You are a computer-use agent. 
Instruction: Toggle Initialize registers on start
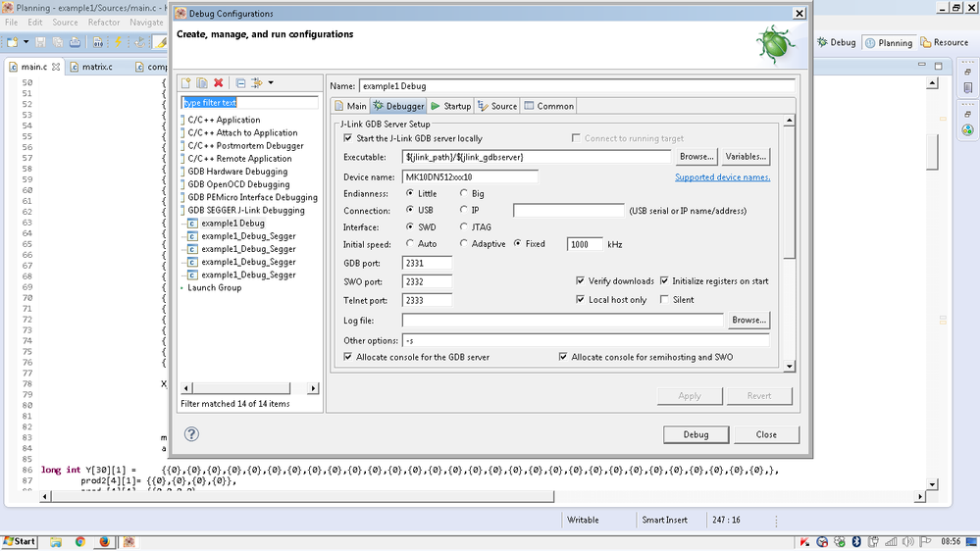pyautogui.click(x=664, y=281)
